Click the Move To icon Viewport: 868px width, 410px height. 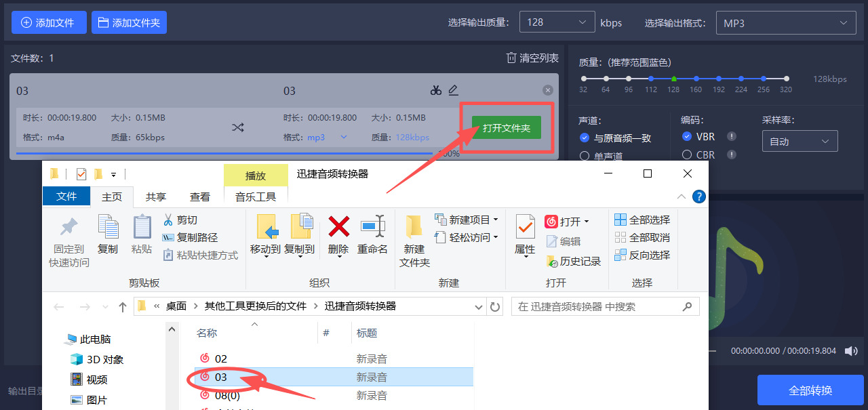pyautogui.click(x=267, y=227)
